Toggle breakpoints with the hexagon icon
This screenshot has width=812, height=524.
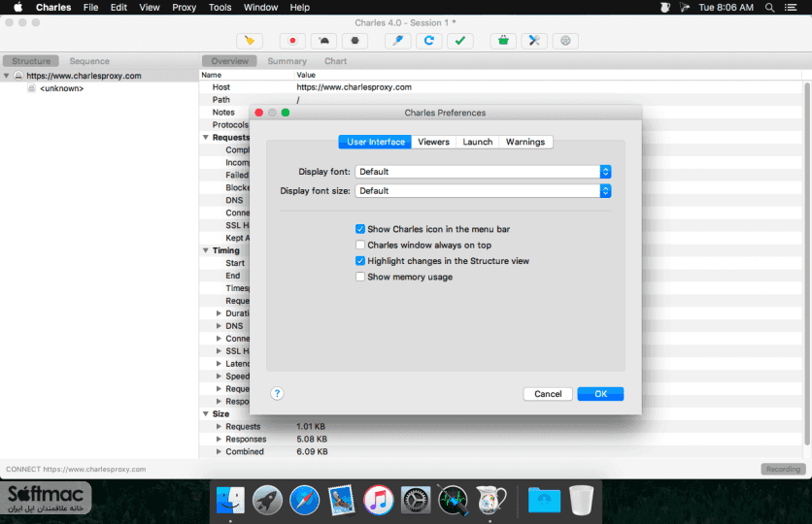pos(355,41)
